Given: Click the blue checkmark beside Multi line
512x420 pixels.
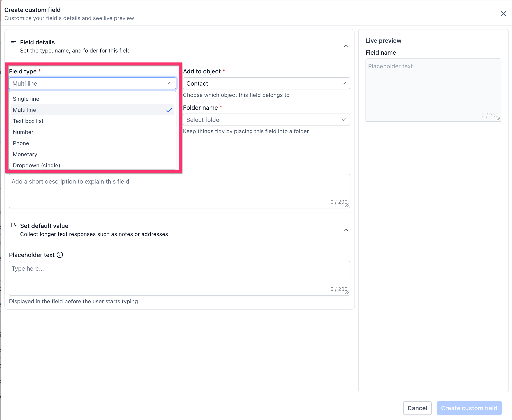Looking at the screenshot, I should pyautogui.click(x=169, y=110).
